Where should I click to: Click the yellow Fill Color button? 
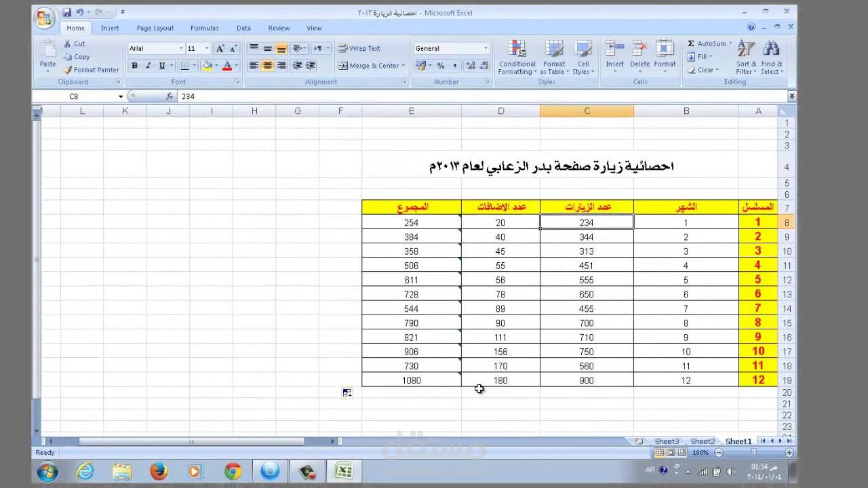click(208, 66)
